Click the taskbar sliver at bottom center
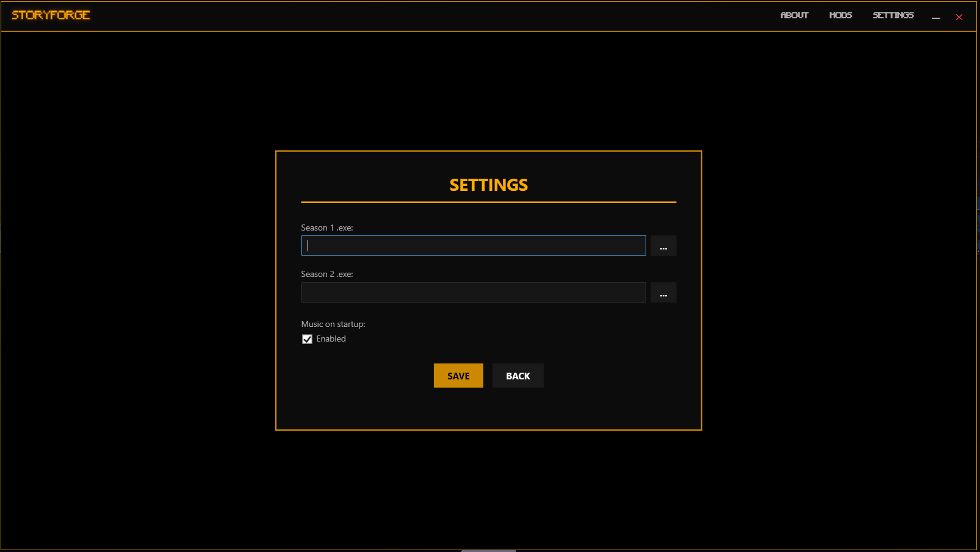Image resolution: width=980 pixels, height=552 pixels. click(488, 549)
